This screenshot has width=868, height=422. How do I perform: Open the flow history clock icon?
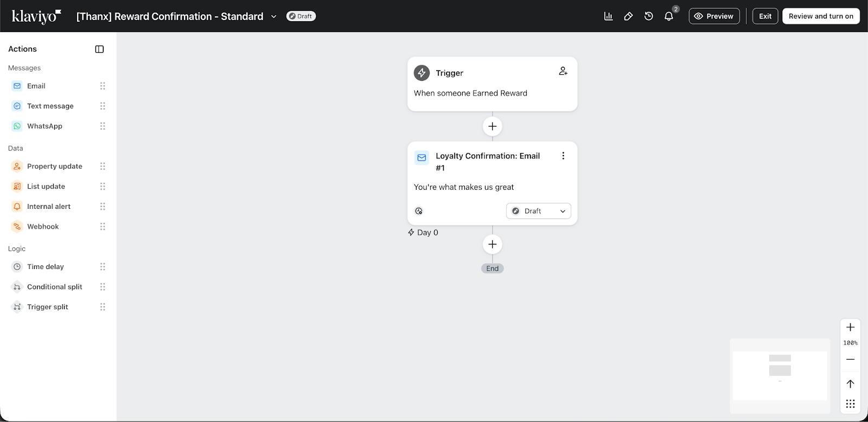(x=648, y=16)
